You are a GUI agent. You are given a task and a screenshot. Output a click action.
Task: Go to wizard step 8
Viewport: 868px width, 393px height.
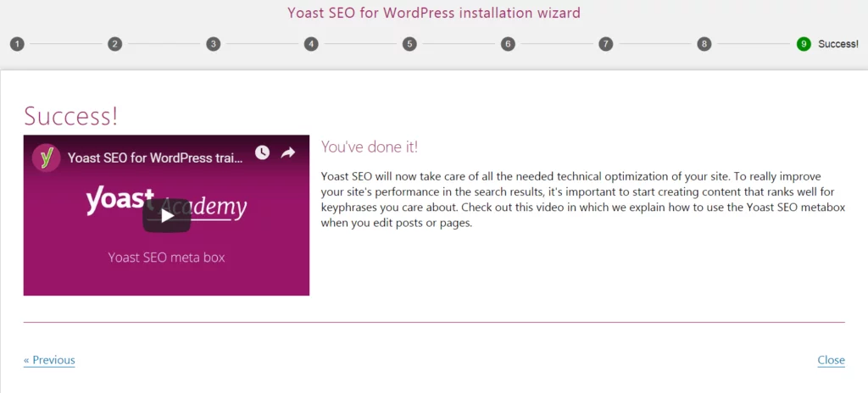coord(704,44)
